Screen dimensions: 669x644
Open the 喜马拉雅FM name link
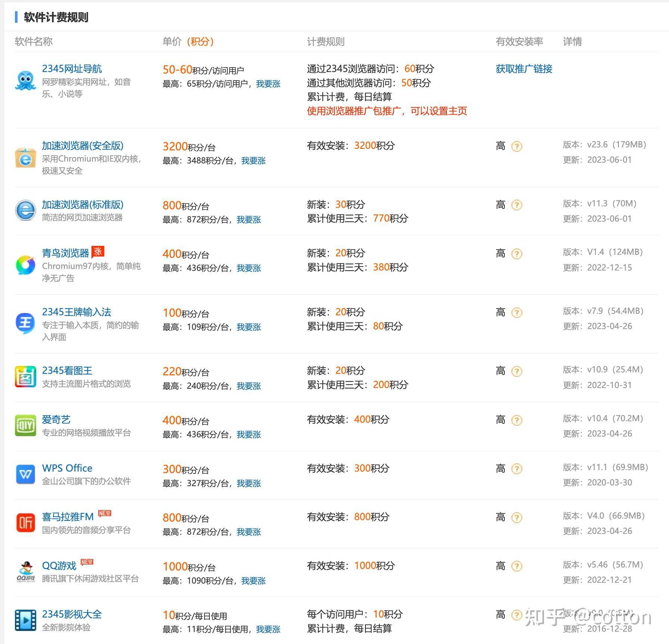click(68, 517)
